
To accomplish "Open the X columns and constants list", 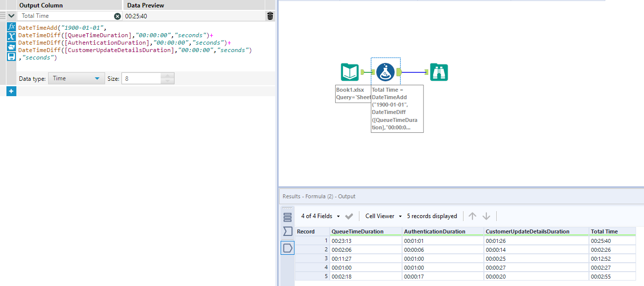I will pos(11,36).
